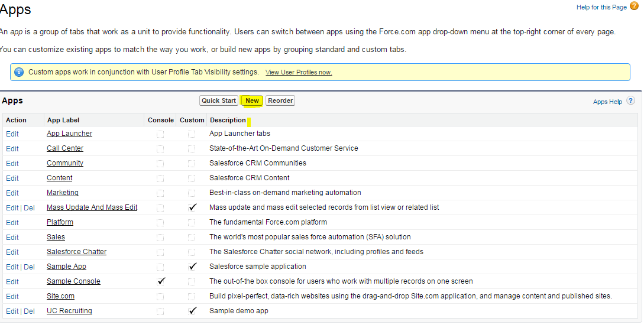Image resolution: width=644 pixels, height=328 pixels.
Task: Click Edit for Site.com
Action: (x=12, y=297)
